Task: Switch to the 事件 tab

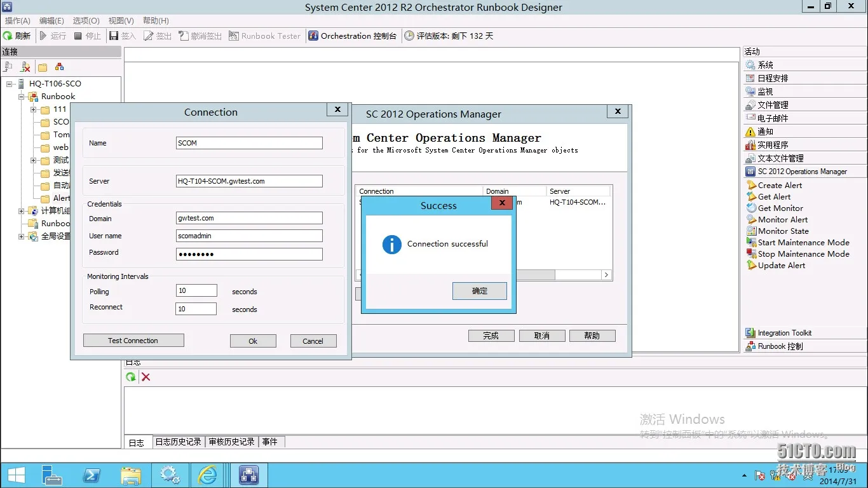Action: (x=270, y=442)
